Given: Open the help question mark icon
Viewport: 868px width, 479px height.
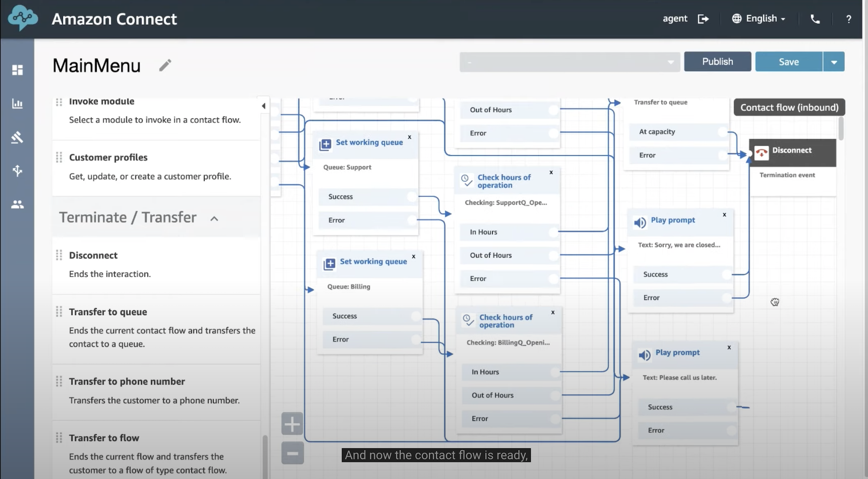Looking at the screenshot, I should (x=848, y=19).
